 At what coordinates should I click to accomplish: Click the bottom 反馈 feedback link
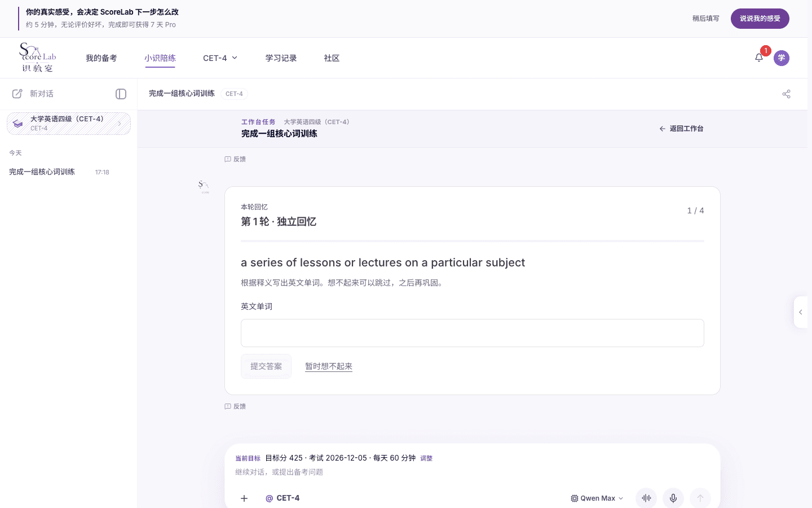(235, 406)
